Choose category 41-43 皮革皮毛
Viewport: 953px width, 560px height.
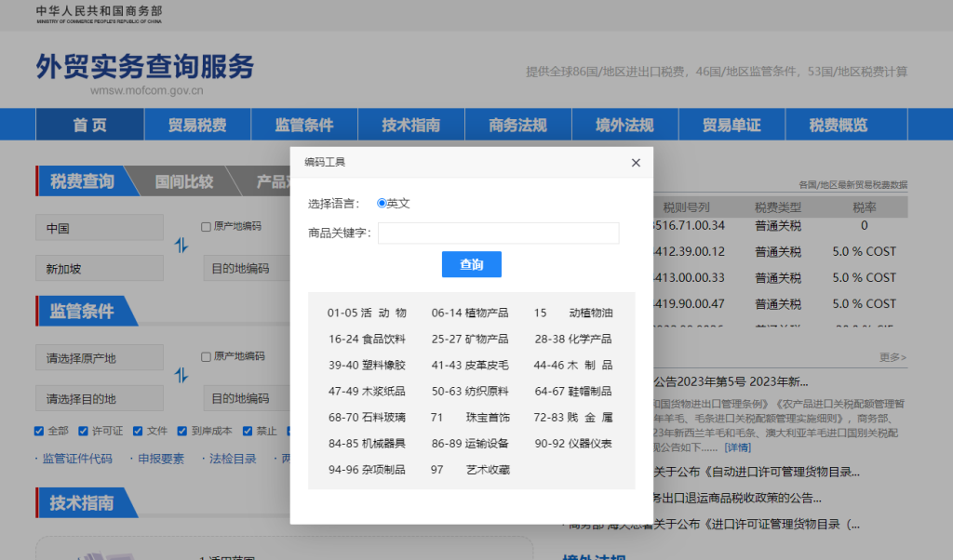470,365
